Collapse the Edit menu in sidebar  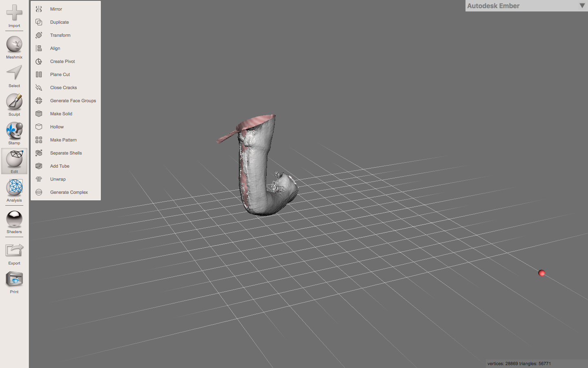(14, 160)
